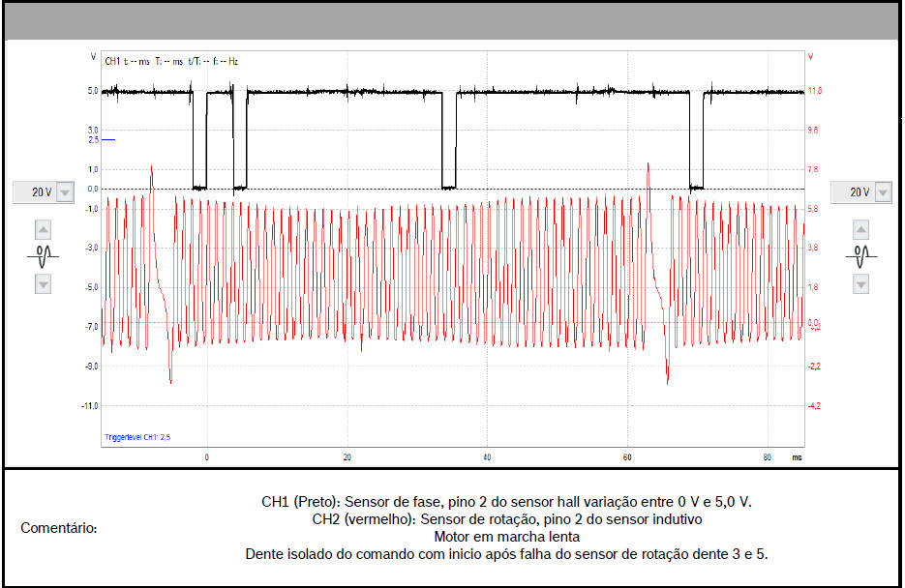Click the left channel waveform symbol icon
The image size is (905, 588).
pos(43,256)
